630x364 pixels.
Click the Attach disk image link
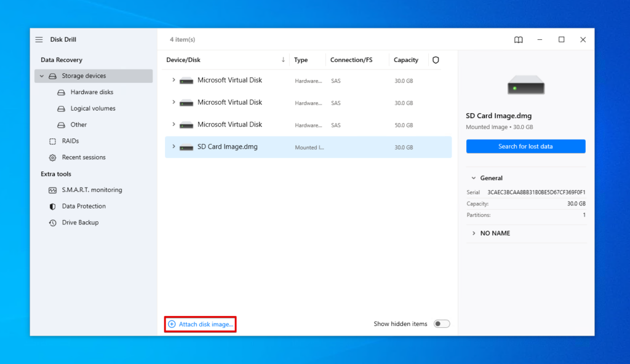point(205,324)
